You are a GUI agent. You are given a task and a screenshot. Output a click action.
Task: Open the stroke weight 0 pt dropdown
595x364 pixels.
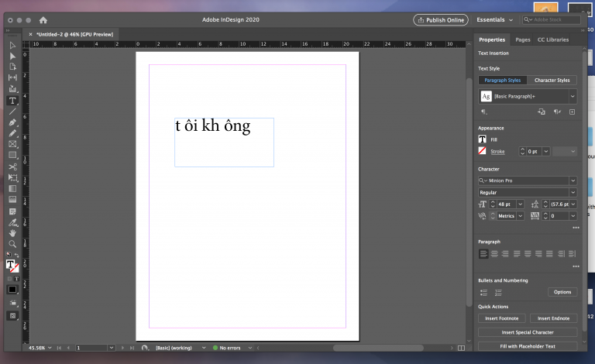[545, 151]
